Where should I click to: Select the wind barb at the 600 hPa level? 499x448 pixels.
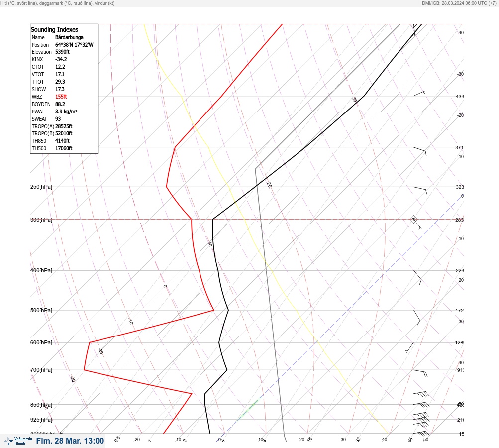point(409,347)
